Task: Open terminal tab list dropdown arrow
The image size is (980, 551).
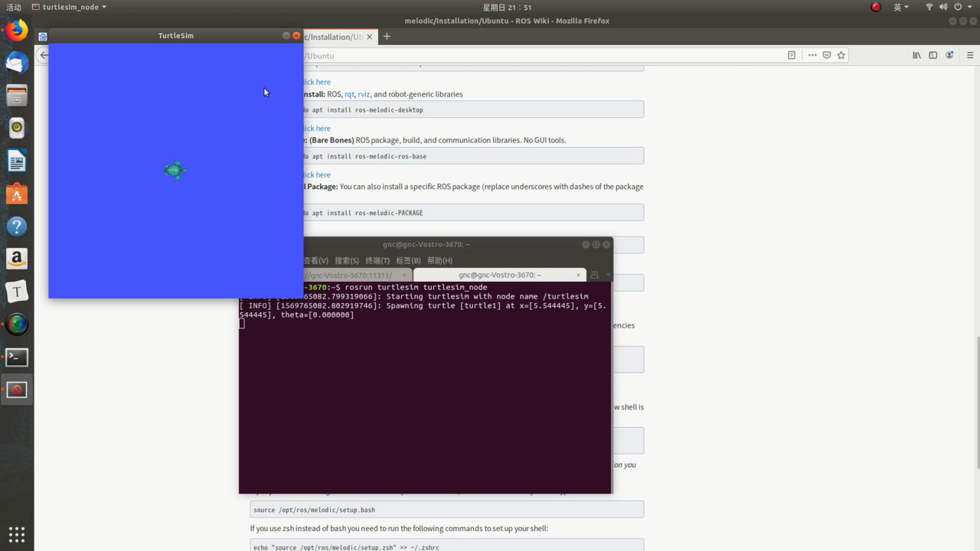Action: click(608, 275)
